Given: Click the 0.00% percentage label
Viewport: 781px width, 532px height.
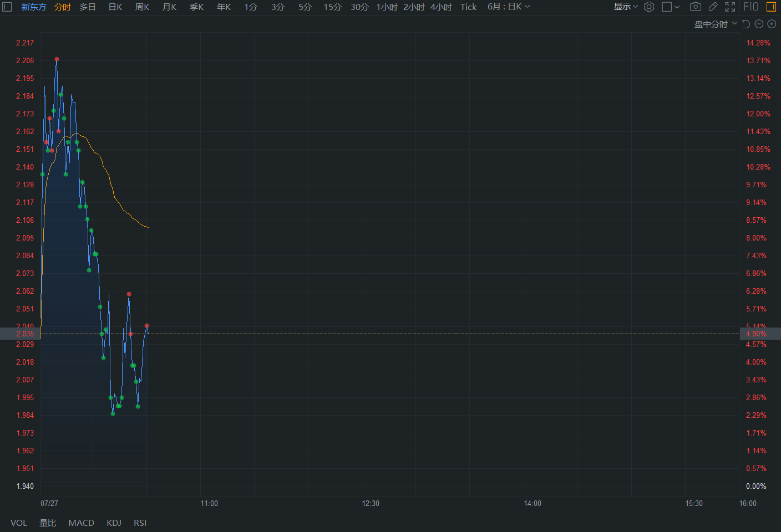Looking at the screenshot, I should (756, 486).
